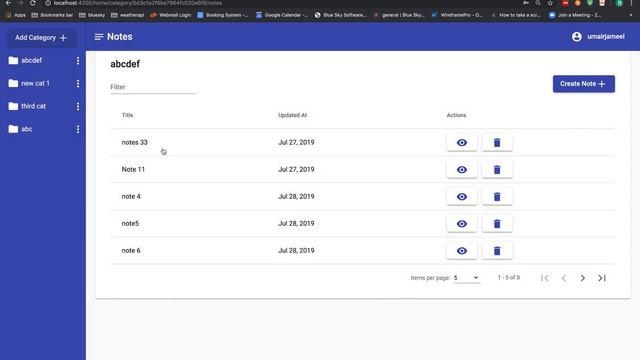Toggle the sidebar with hamburger menu icon

[98, 37]
